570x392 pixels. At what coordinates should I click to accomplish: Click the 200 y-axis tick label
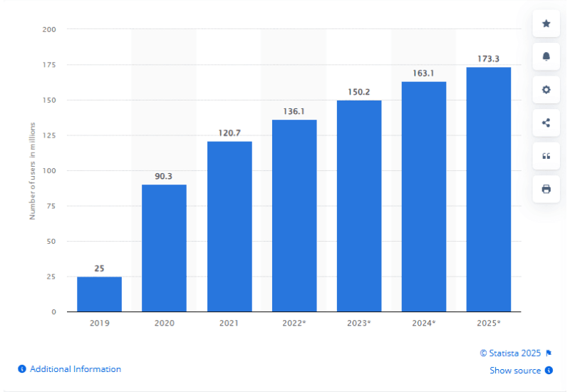49,29
